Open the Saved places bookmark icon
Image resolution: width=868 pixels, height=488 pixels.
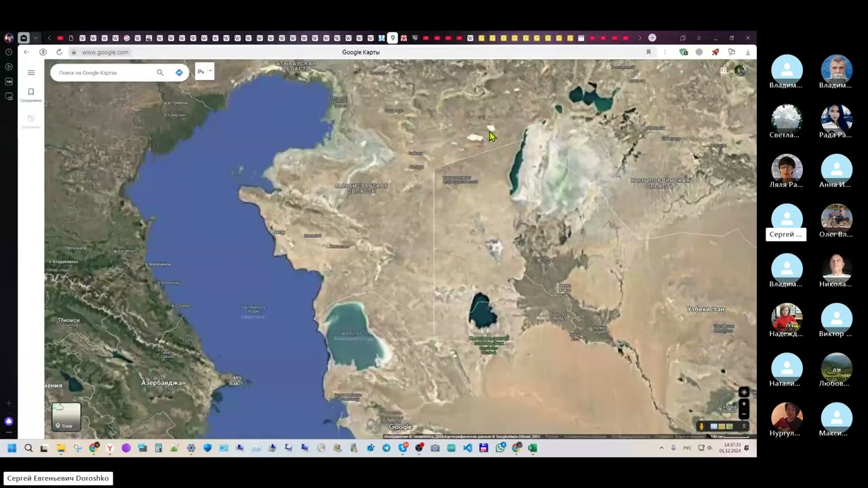pos(31,92)
